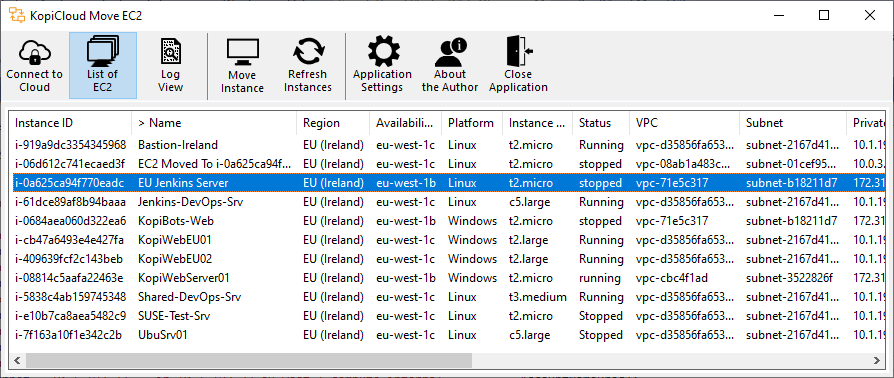Click the horizontal scrollbar thumb
The height and width of the screenshot is (378, 894).
pyautogui.click(x=249, y=360)
